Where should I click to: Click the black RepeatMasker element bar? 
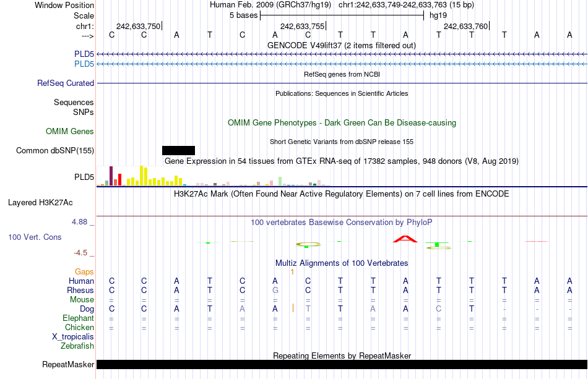(342, 364)
